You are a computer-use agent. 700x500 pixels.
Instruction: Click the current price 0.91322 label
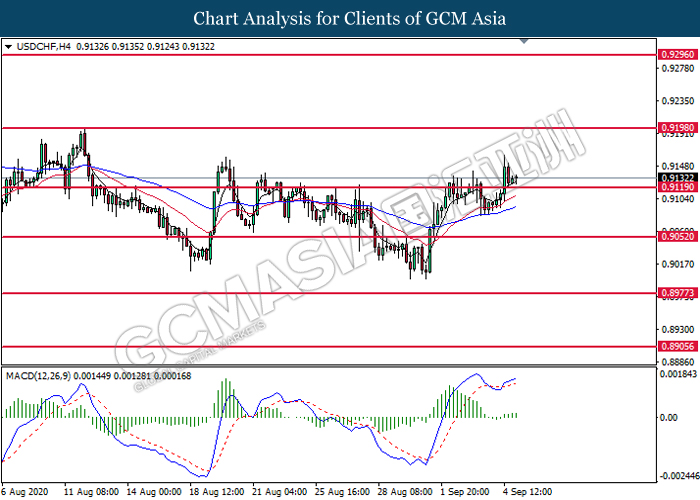(x=677, y=178)
